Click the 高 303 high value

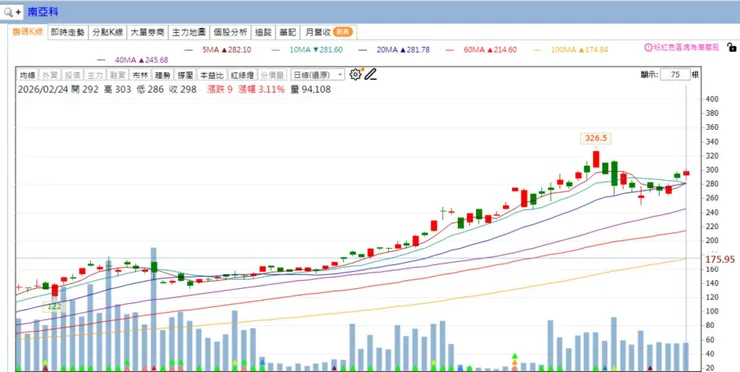[117, 89]
